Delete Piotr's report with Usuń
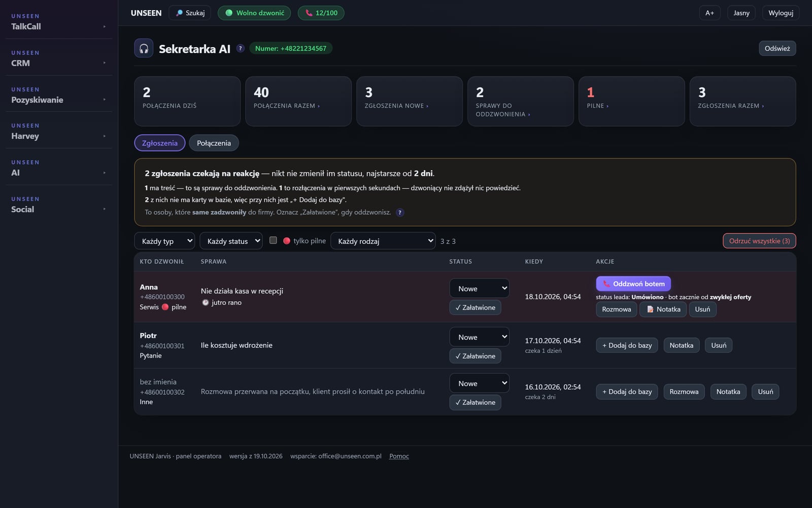812x508 pixels. tap(719, 345)
